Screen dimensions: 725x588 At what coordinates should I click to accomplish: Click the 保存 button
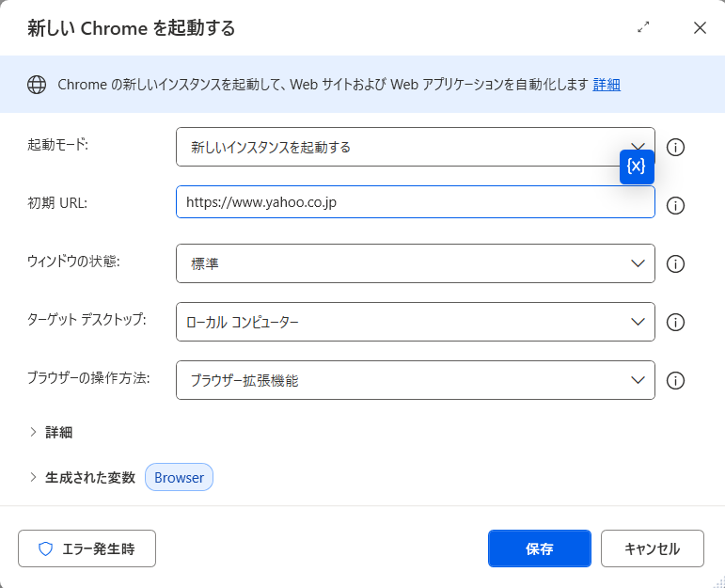tap(539, 548)
